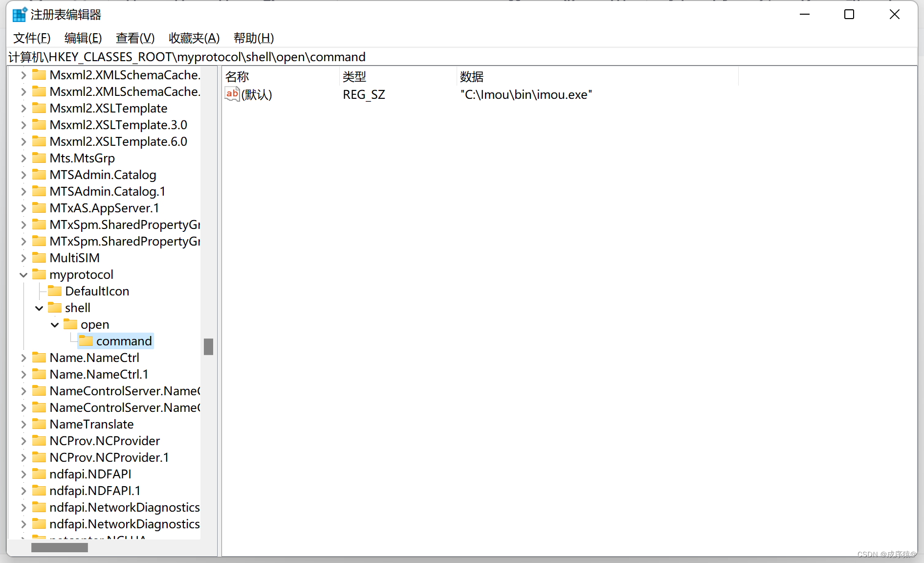Click the ab string icon next to (默认)

coord(231,94)
